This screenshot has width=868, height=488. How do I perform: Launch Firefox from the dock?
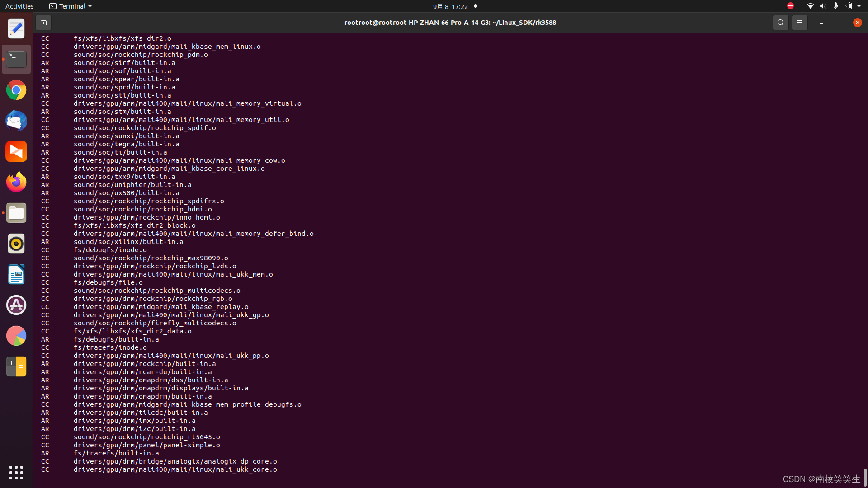(x=16, y=182)
